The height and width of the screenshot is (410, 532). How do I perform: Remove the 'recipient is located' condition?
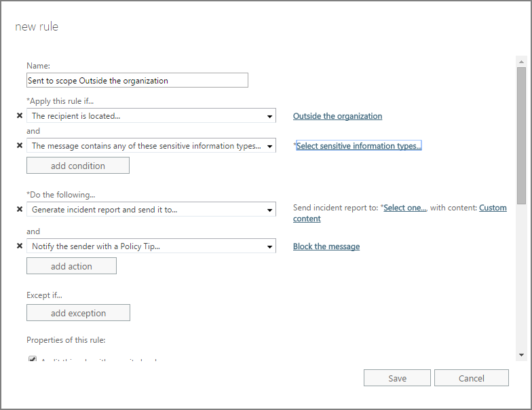[x=20, y=115]
